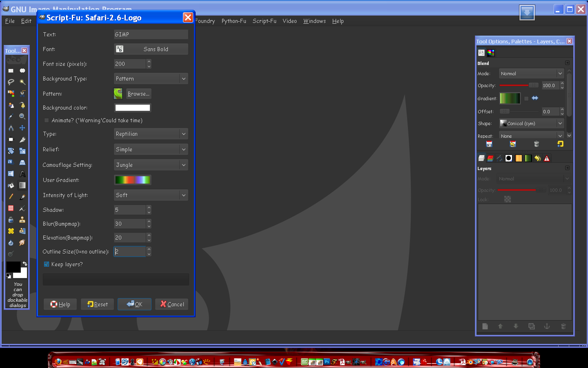Viewport: 588px width, 368px height.
Task: Choose the User Gradient swatch
Action: tap(133, 180)
